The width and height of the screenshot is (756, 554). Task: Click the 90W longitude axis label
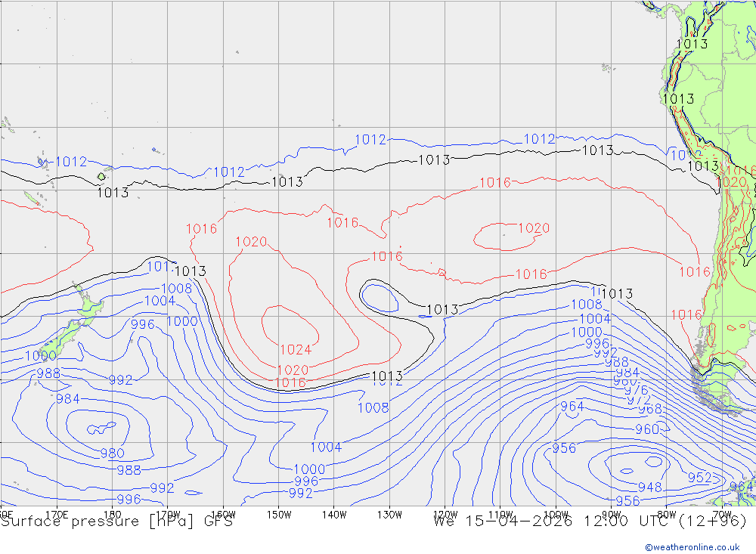pyautogui.click(x=612, y=515)
